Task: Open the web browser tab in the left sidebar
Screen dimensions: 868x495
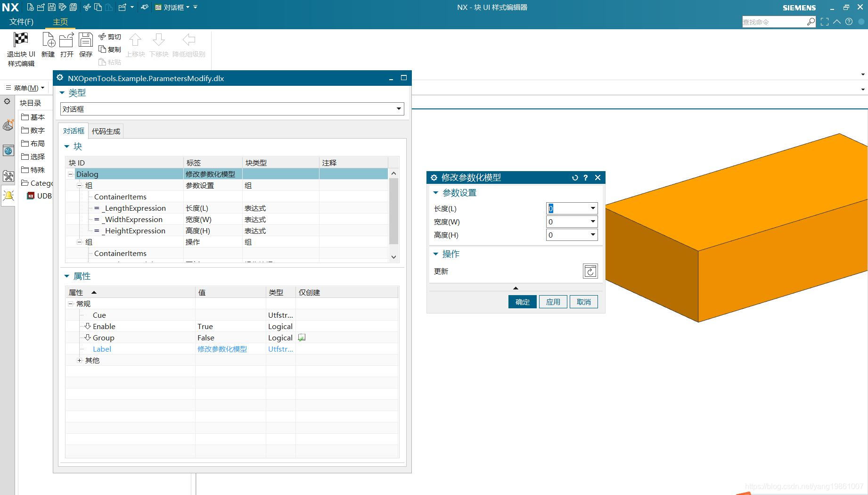Action: pyautogui.click(x=8, y=151)
